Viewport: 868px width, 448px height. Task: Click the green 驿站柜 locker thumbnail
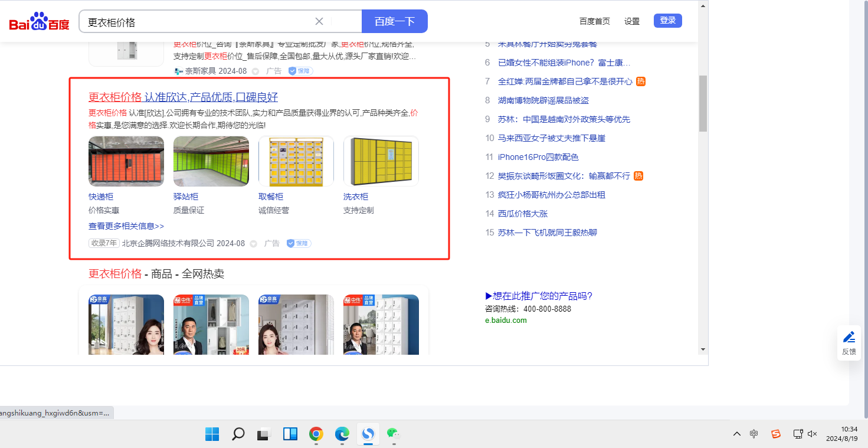211,162
